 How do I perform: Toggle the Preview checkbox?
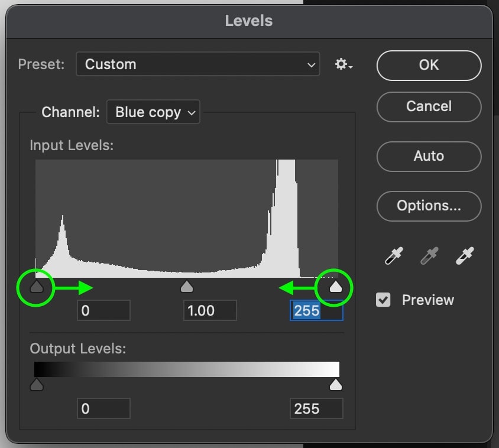(383, 300)
